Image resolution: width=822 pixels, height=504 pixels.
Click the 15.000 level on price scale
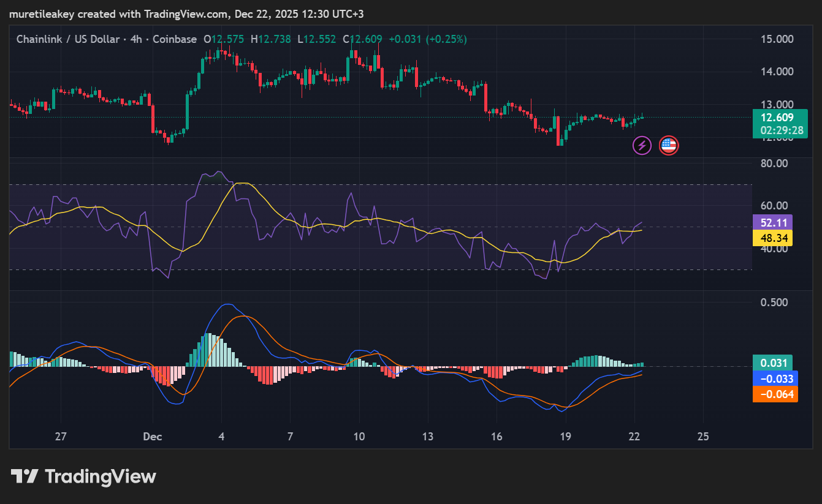(777, 39)
